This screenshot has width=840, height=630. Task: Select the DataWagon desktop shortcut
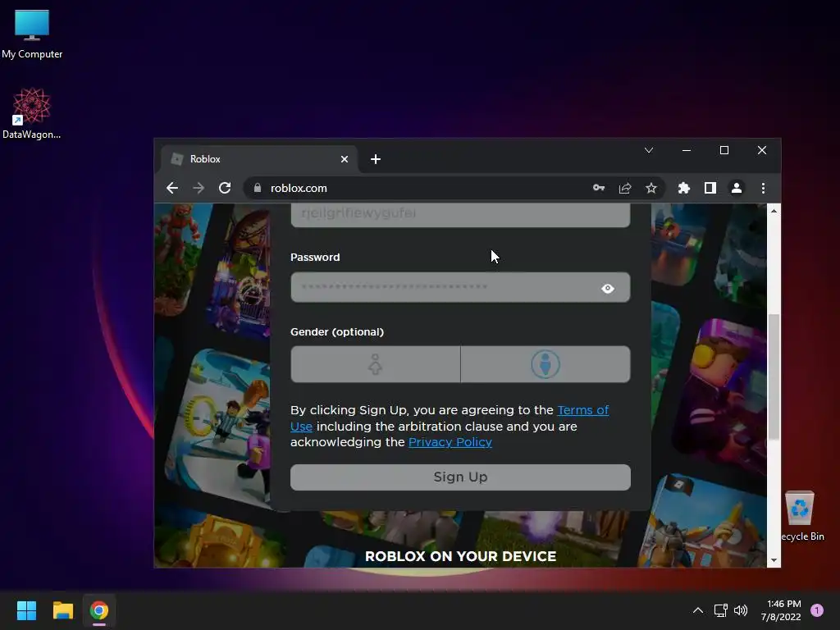pos(32,113)
